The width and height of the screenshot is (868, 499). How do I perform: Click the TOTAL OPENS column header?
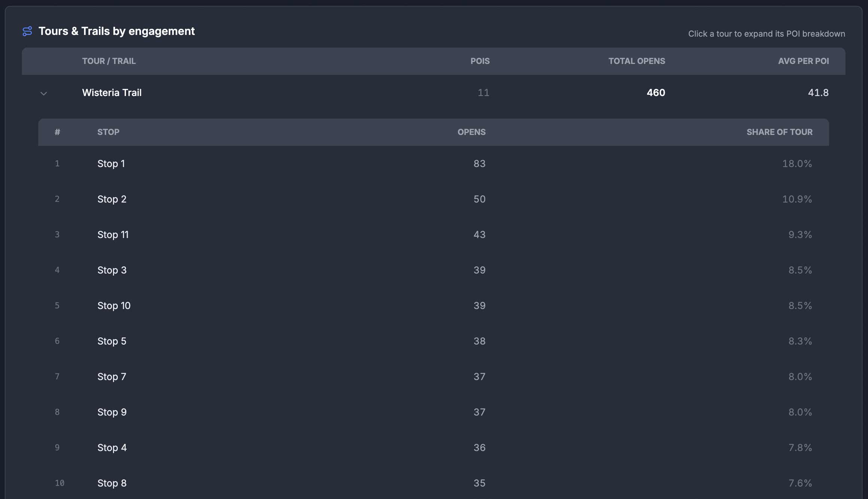click(x=637, y=61)
